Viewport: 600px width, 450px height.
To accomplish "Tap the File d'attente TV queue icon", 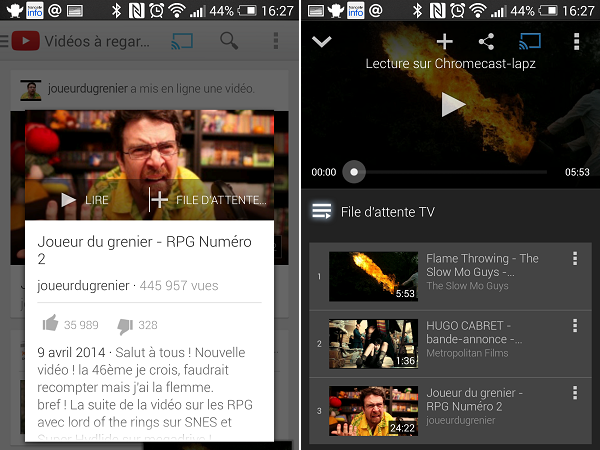I will click(321, 211).
